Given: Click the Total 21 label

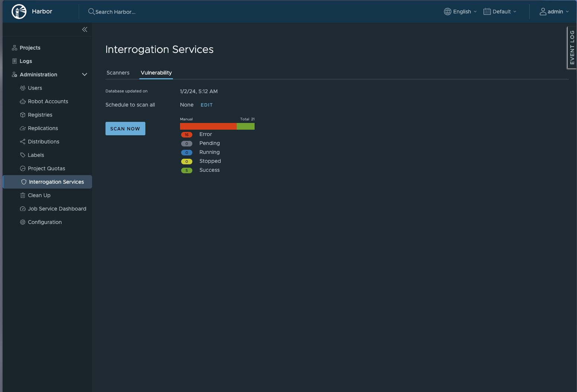Looking at the screenshot, I should (247, 119).
